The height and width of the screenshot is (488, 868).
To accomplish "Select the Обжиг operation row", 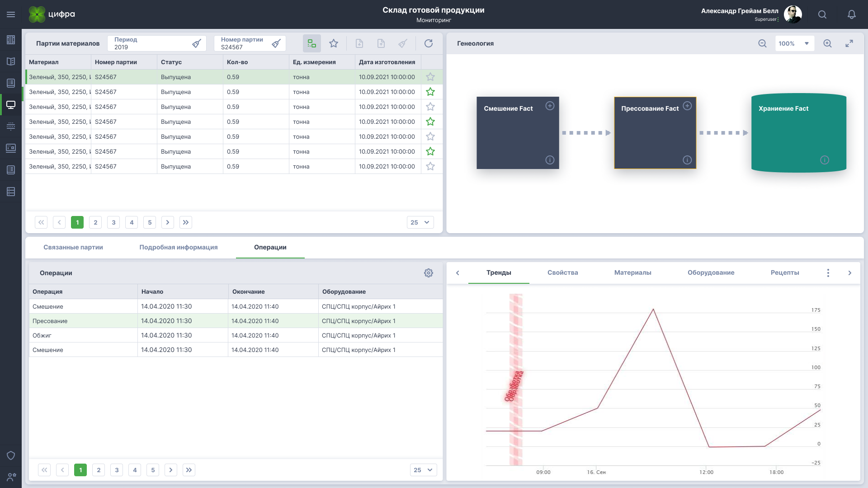I will point(236,335).
